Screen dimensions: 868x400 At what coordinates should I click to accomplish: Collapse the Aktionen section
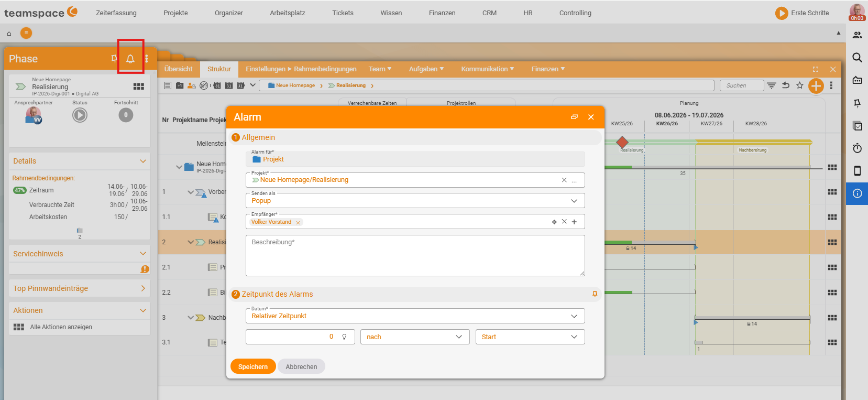point(143,310)
